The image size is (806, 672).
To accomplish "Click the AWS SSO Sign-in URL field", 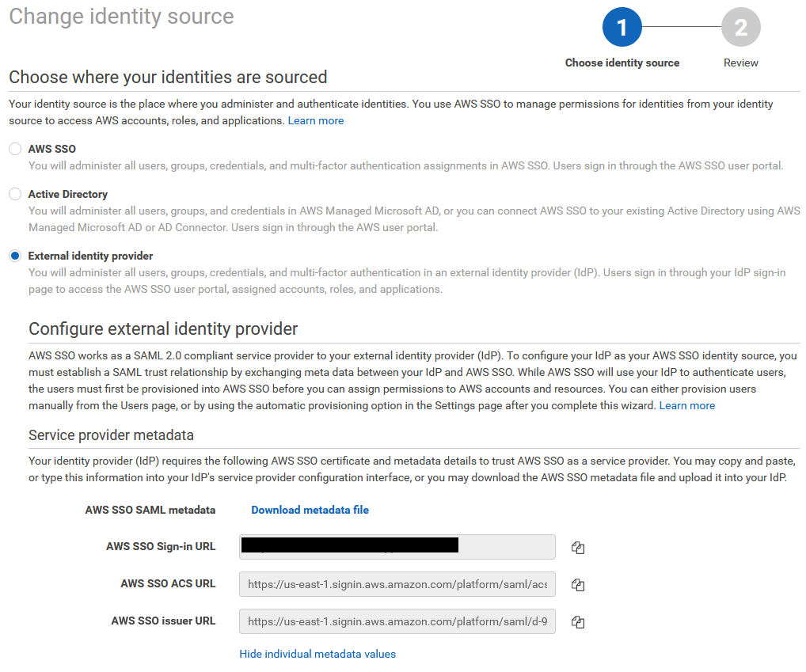I will pyautogui.click(x=397, y=547).
